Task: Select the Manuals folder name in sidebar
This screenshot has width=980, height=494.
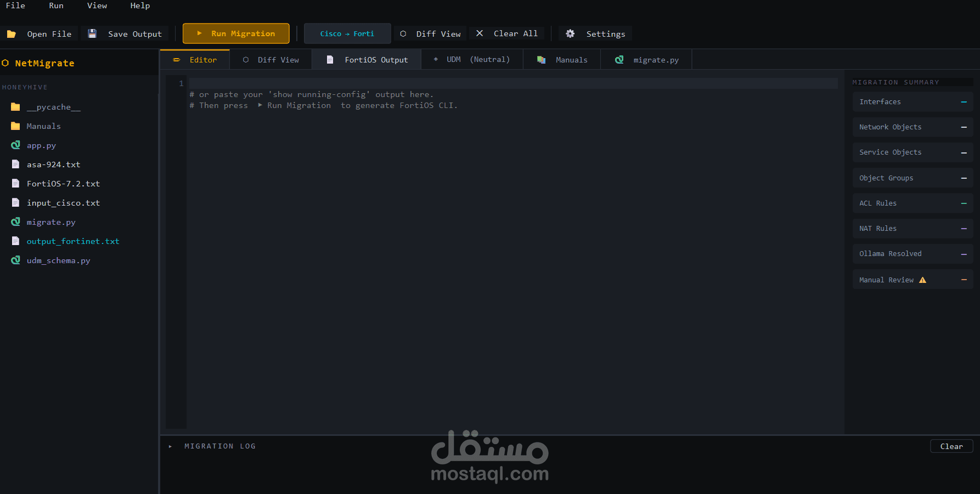Action: [44, 126]
